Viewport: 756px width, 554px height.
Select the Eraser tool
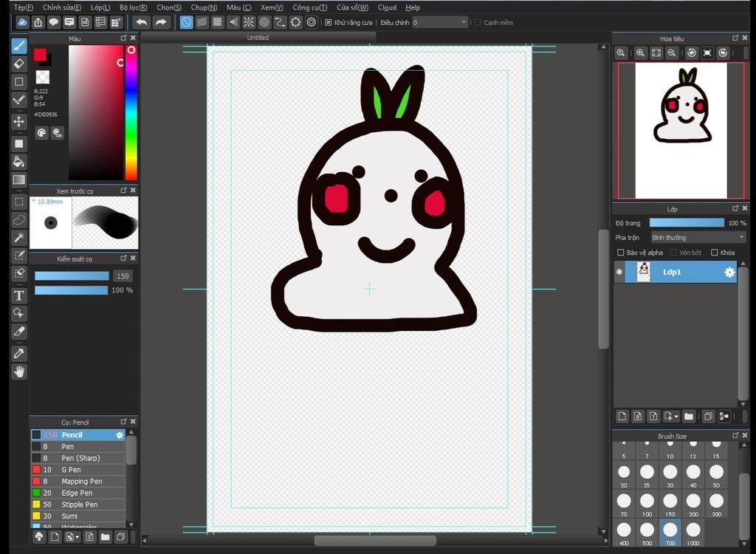tap(18, 64)
